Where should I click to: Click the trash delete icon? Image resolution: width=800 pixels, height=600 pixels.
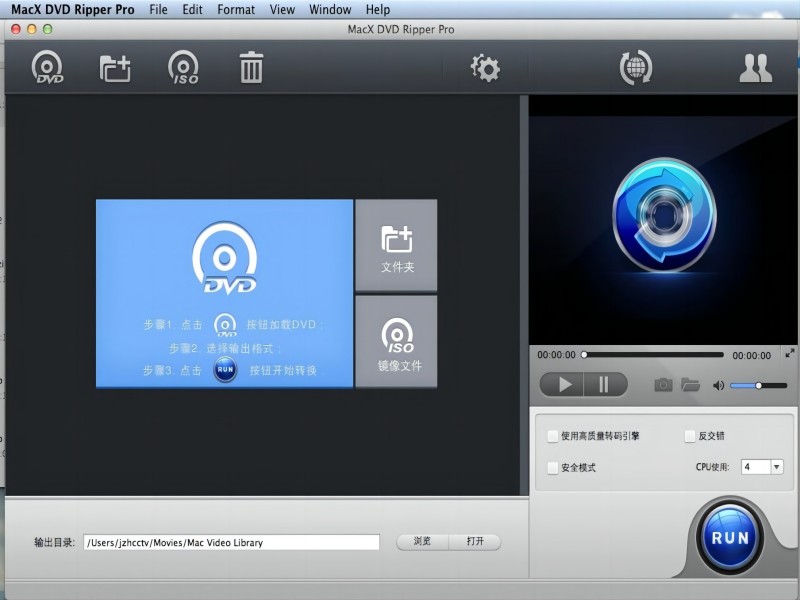point(252,67)
